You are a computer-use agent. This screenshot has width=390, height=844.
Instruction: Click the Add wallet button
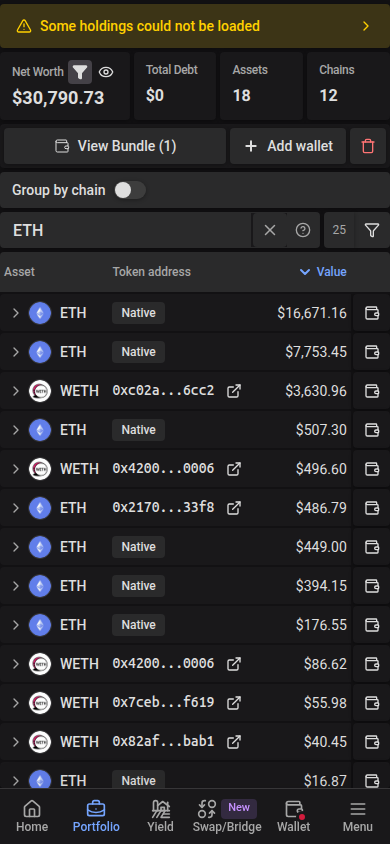pos(288,146)
